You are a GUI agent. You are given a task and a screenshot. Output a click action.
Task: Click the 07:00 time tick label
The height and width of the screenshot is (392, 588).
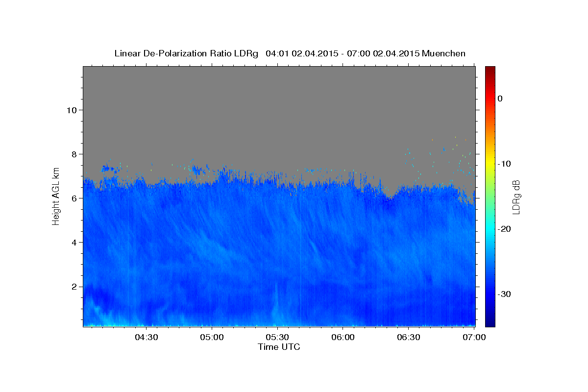click(474, 337)
